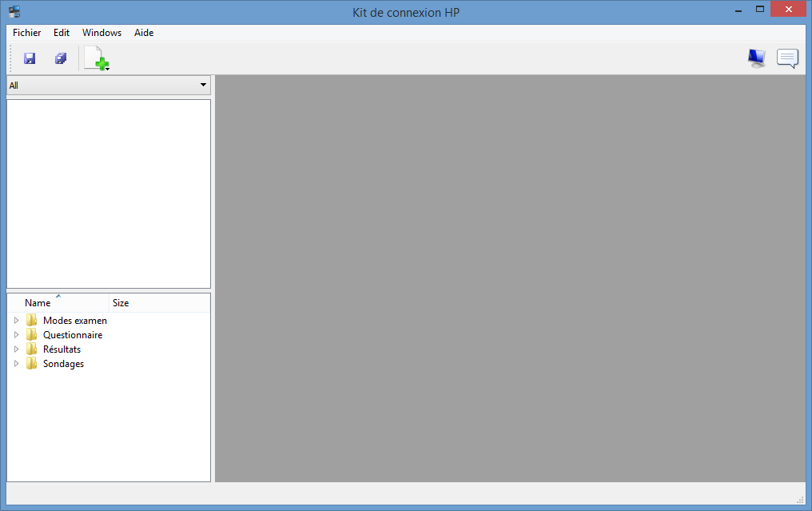Select the Sondages label
This screenshot has height=511, width=812.
pos(63,364)
